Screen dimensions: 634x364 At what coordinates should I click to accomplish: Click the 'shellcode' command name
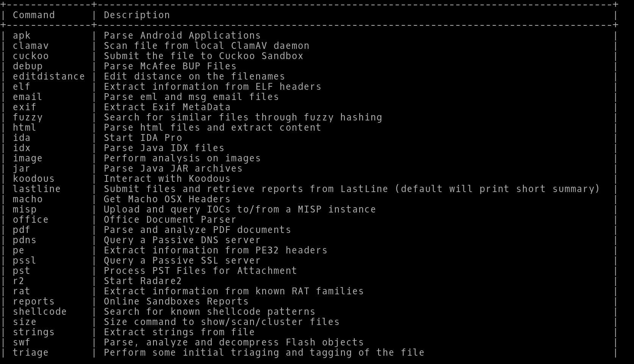click(40, 312)
